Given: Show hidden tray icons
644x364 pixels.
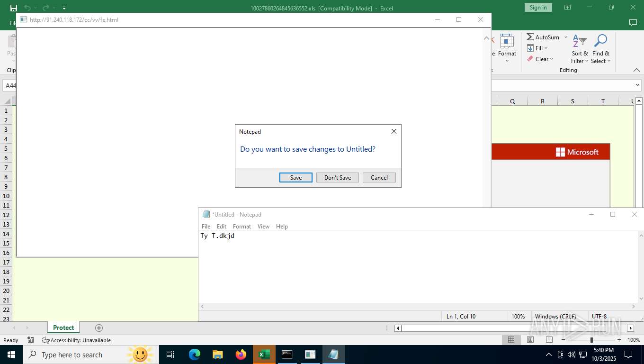Looking at the screenshot, I should click(549, 355).
